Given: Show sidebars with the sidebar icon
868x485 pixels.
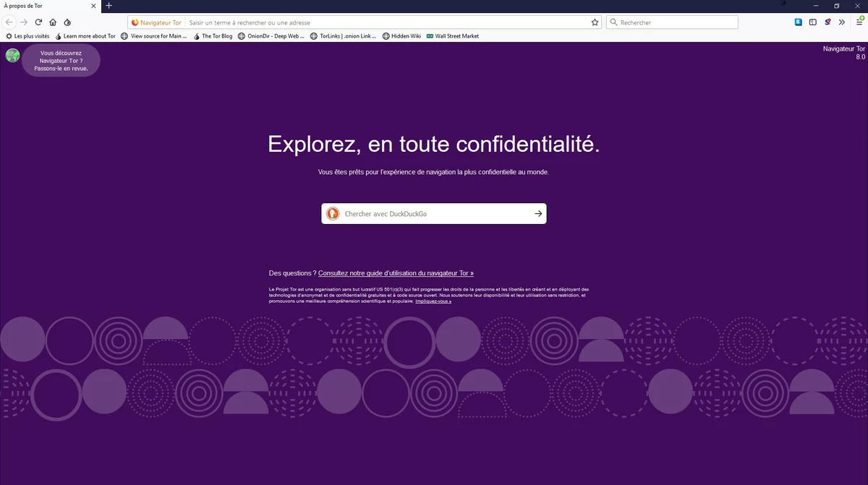Looking at the screenshot, I should click(813, 22).
